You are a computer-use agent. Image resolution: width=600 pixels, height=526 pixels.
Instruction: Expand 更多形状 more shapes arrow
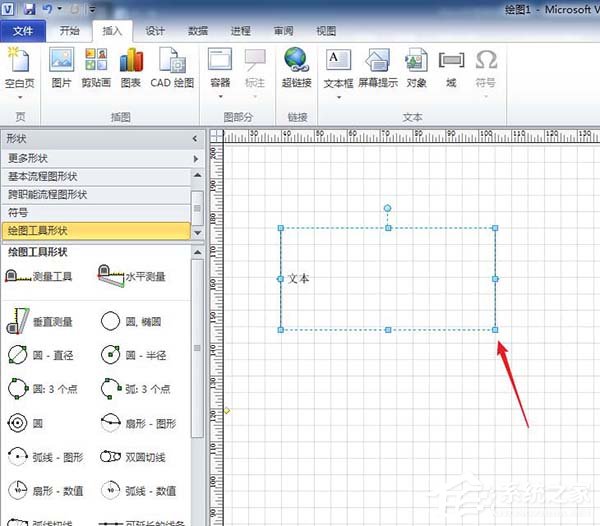point(196,158)
